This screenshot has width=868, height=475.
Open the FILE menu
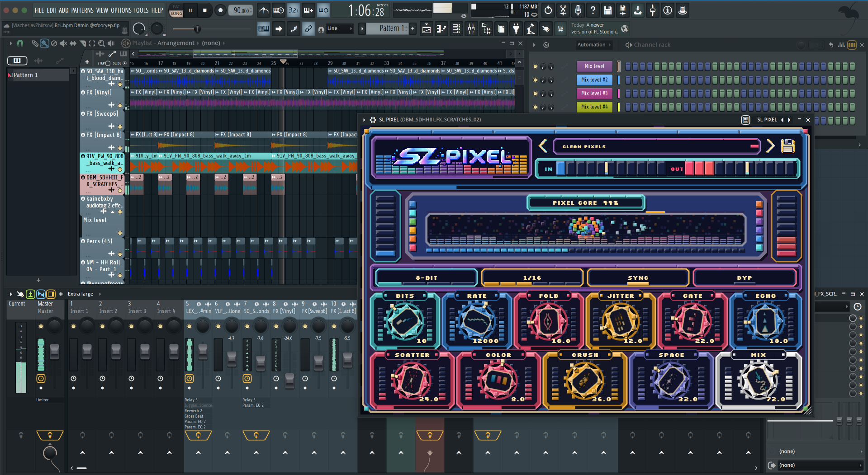[39, 10]
